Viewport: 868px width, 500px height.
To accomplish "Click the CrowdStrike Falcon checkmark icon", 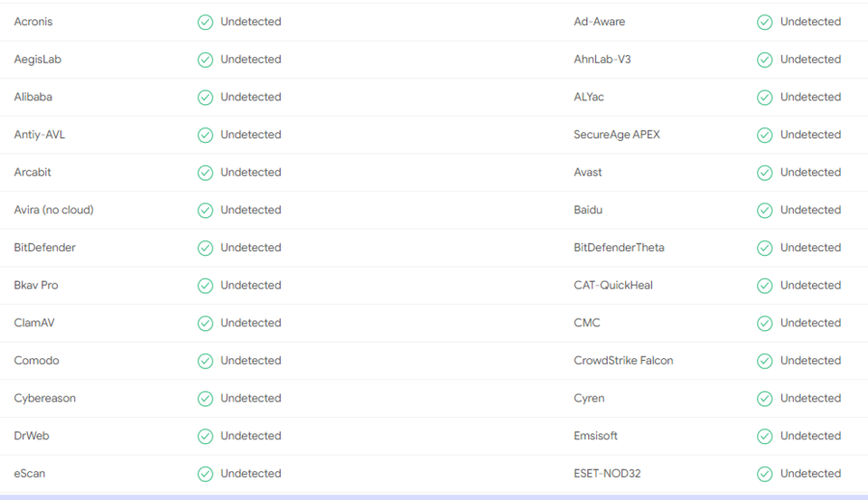I will 765,361.
